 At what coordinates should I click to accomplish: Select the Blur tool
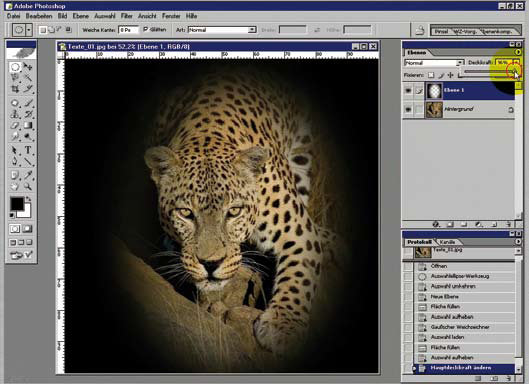click(x=15, y=137)
